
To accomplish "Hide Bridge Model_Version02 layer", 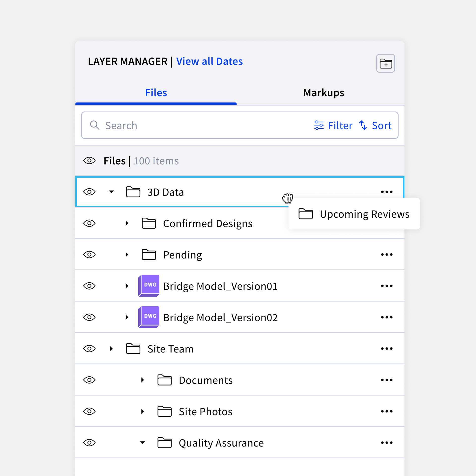I will click(89, 317).
